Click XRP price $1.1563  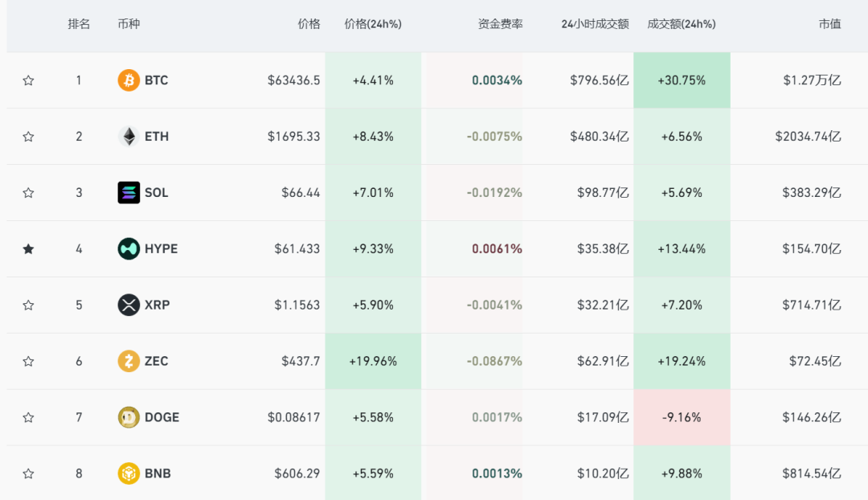(297, 305)
